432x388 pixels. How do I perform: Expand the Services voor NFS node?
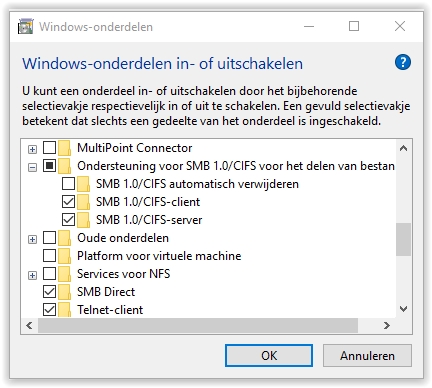point(32,275)
